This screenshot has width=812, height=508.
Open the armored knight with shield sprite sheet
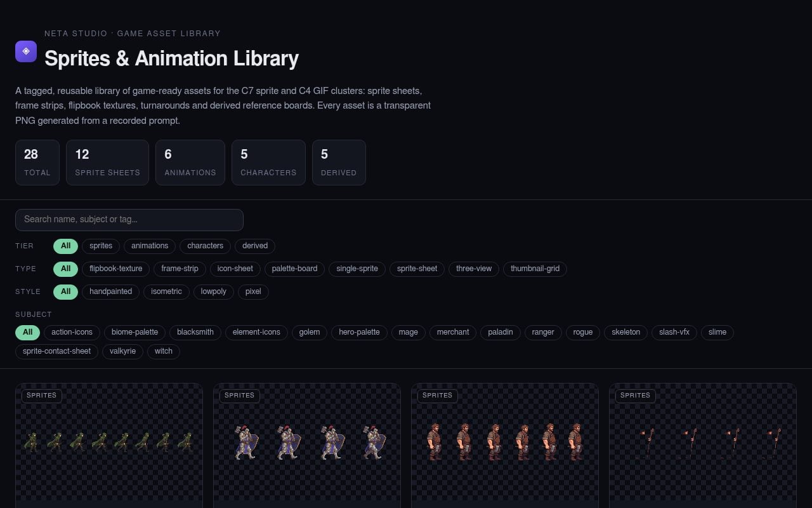click(307, 442)
